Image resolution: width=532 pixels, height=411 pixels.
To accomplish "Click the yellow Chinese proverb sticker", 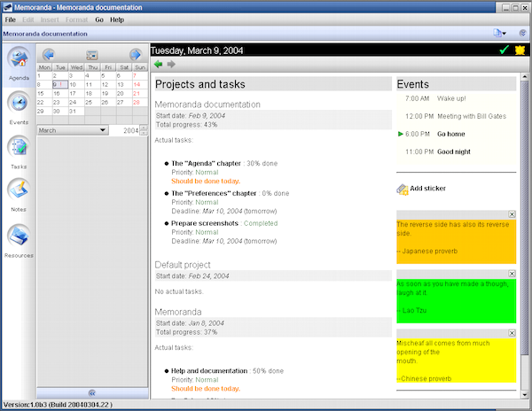I will 457,361.
